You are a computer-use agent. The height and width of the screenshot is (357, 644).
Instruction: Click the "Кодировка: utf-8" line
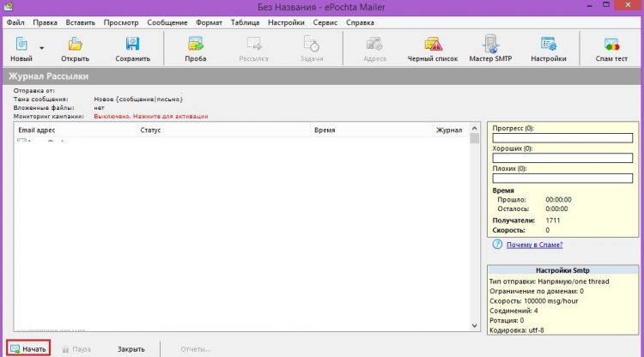(x=517, y=330)
